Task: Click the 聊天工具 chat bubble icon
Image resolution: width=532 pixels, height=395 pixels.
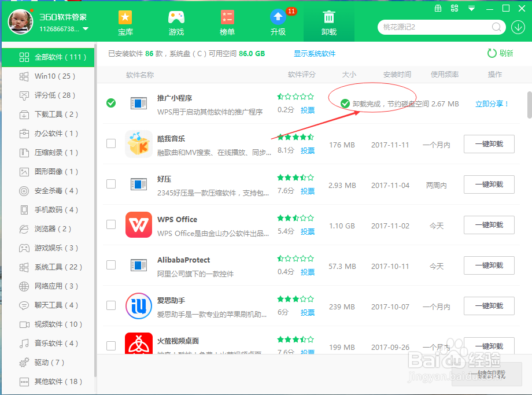Action: point(24,305)
